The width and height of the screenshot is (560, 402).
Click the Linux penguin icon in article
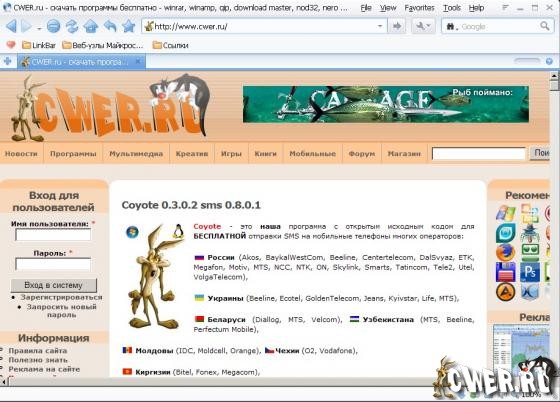[178, 231]
